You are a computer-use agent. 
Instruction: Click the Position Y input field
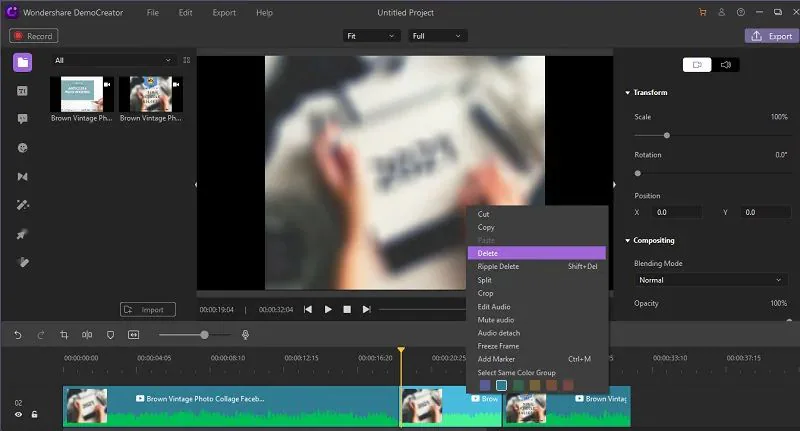765,212
